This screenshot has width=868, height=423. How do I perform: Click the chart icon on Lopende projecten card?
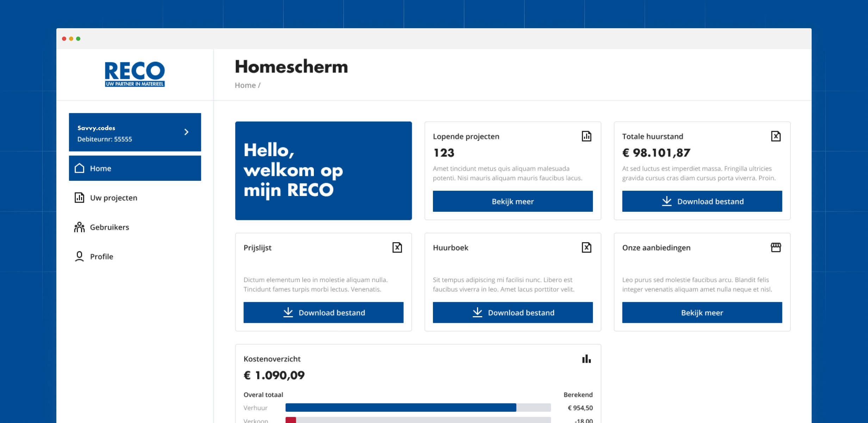point(587,136)
